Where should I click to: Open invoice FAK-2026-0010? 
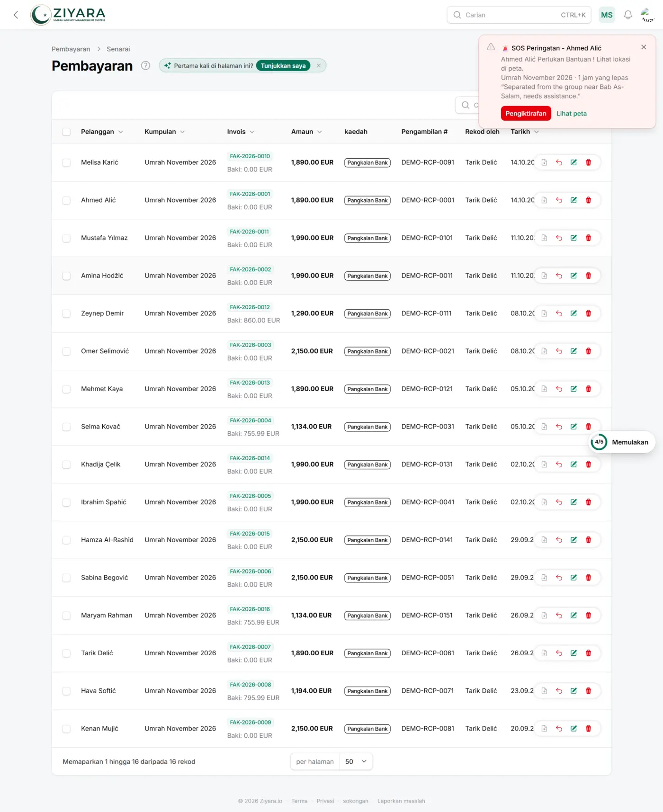click(x=250, y=156)
